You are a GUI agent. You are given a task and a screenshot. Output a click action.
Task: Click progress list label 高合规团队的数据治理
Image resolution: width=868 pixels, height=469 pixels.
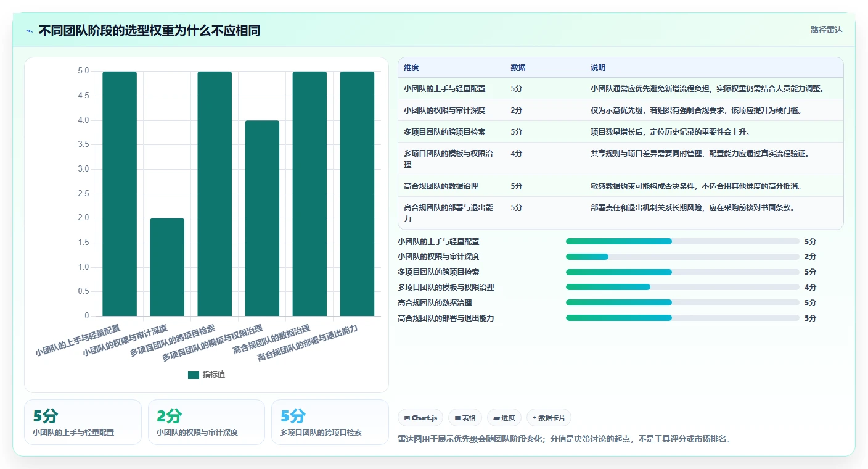click(x=435, y=302)
